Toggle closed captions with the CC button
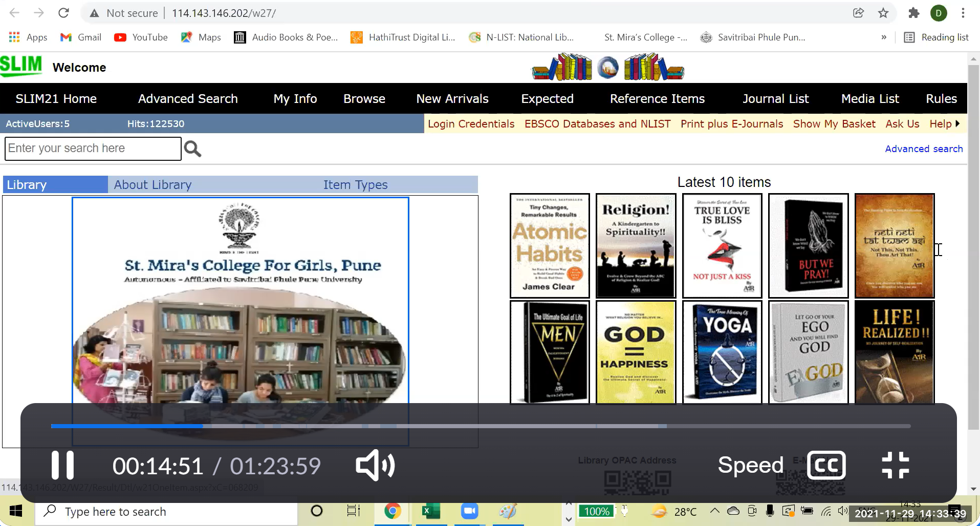 click(x=825, y=465)
